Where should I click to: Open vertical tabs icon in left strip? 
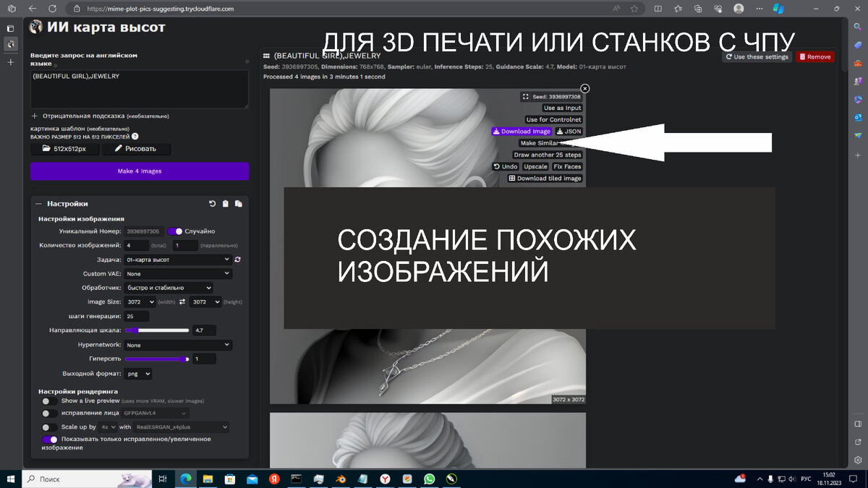click(11, 28)
